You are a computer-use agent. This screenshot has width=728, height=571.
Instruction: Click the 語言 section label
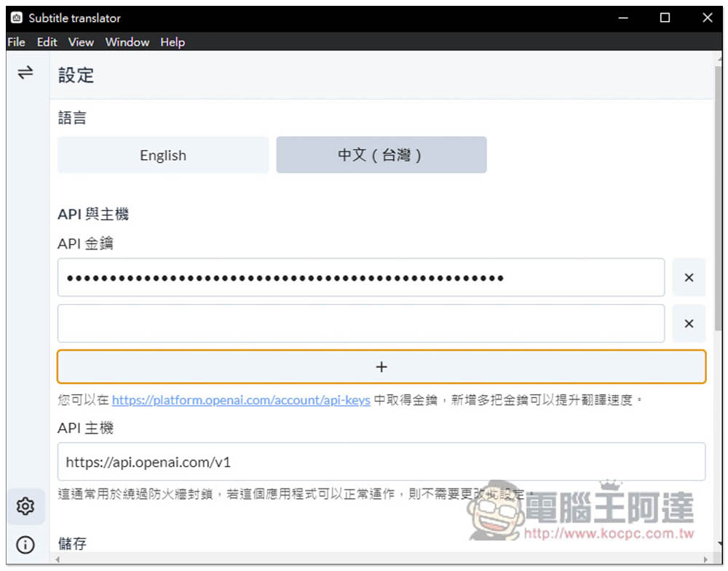[x=72, y=117]
